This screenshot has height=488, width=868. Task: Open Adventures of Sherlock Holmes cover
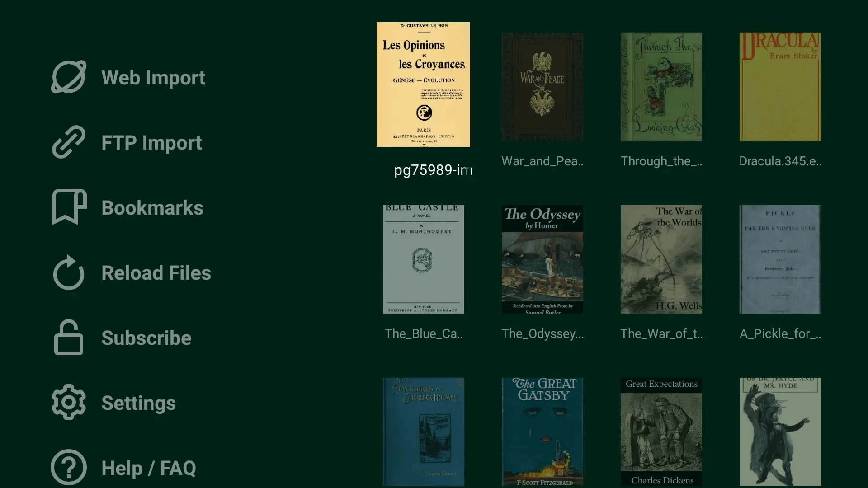coord(423,432)
